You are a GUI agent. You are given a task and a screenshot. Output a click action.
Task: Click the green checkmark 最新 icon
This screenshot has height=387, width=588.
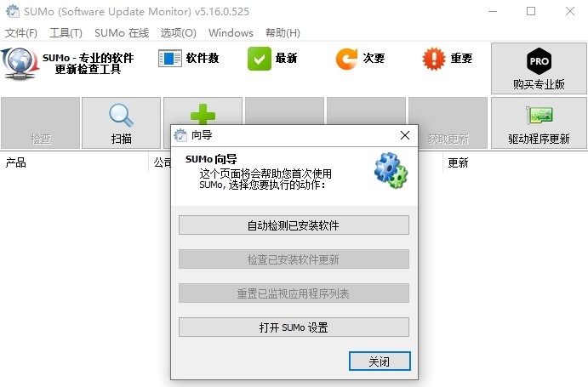click(260, 59)
